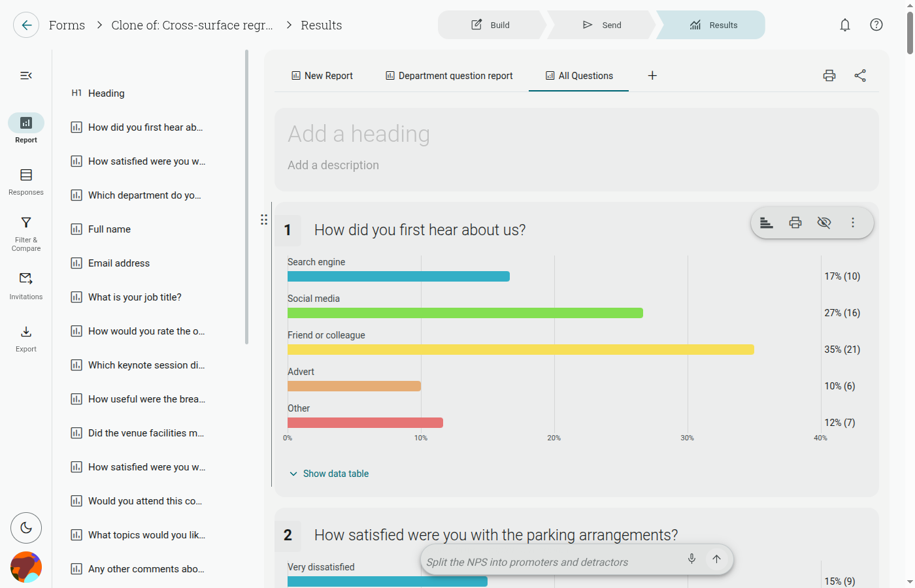
Task: Switch to Department question report tab
Action: pyautogui.click(x=450, y=76)
